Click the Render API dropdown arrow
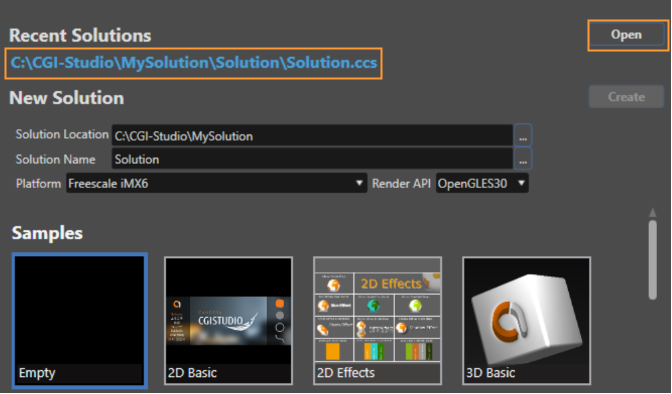Viewport: 672px width, 394px height. click(x=521, y=183)
